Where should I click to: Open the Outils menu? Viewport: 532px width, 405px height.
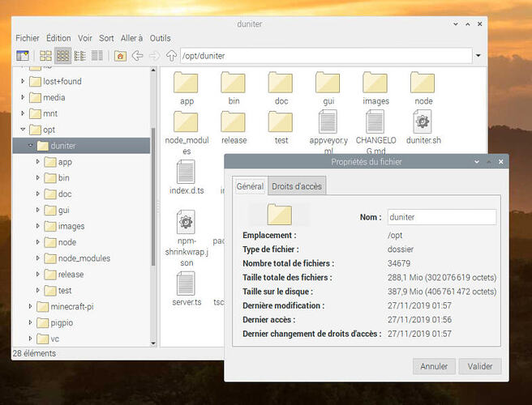pos(160,38)
